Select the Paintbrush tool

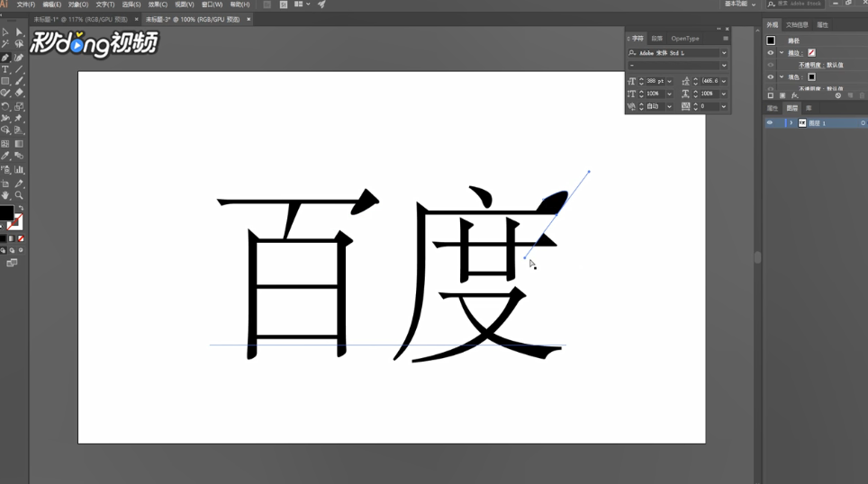(x=19, y=81)
